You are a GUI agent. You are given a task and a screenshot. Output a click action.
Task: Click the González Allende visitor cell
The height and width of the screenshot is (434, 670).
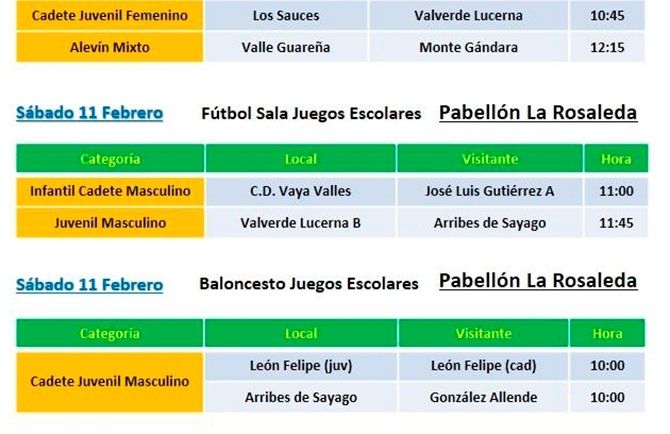[x=483, y=397]
